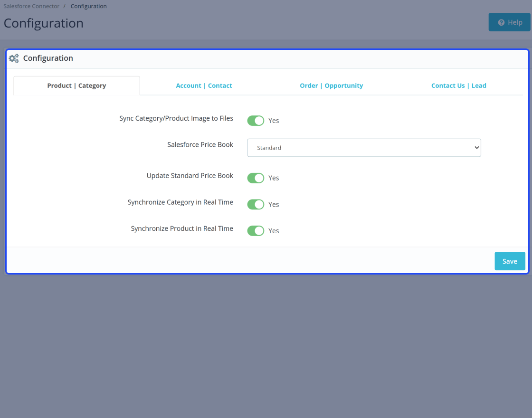Click the question mark icon in Help
Screen dimensions: 532x418
[501, 22]
